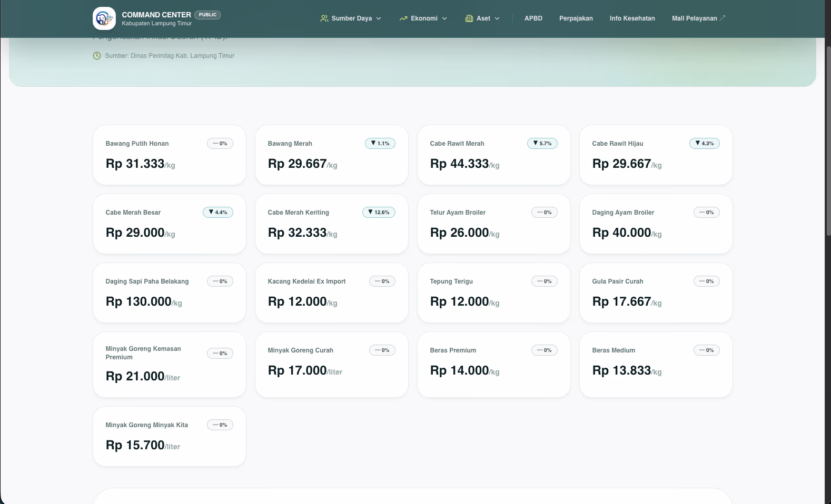Screen dimensions: 831x504
Task: Click the Mall Pelayanan external arrow icon
Action: click(723, 17)
